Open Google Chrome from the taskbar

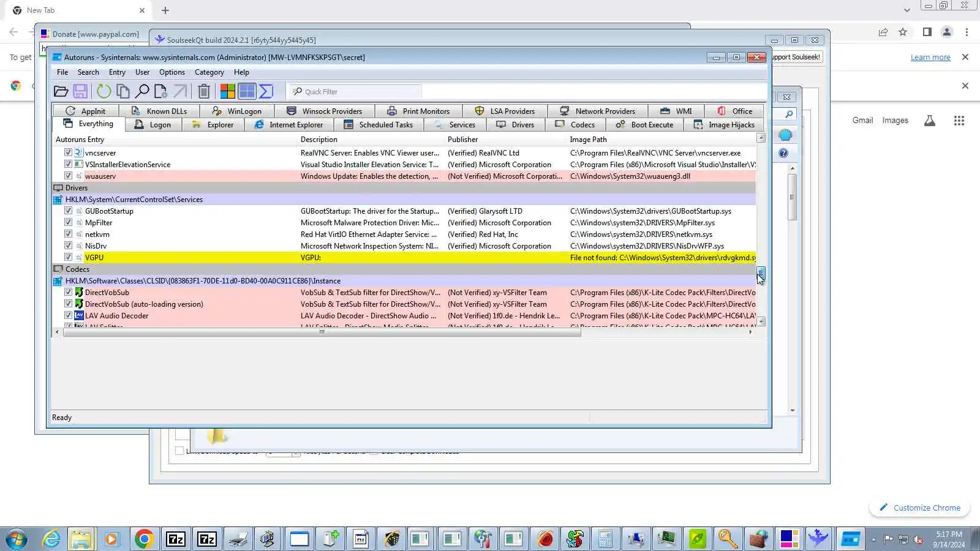click(144, 539)
